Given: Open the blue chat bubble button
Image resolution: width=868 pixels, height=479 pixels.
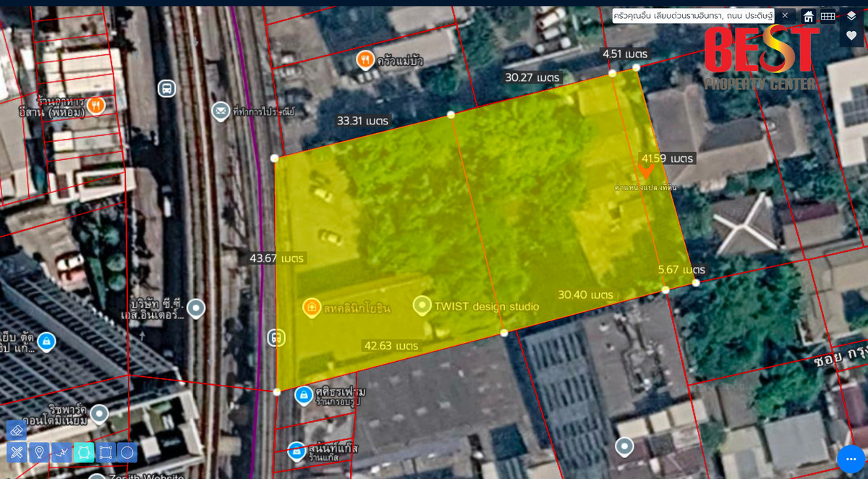Looking at the screenshot, I should coord(851,459).
